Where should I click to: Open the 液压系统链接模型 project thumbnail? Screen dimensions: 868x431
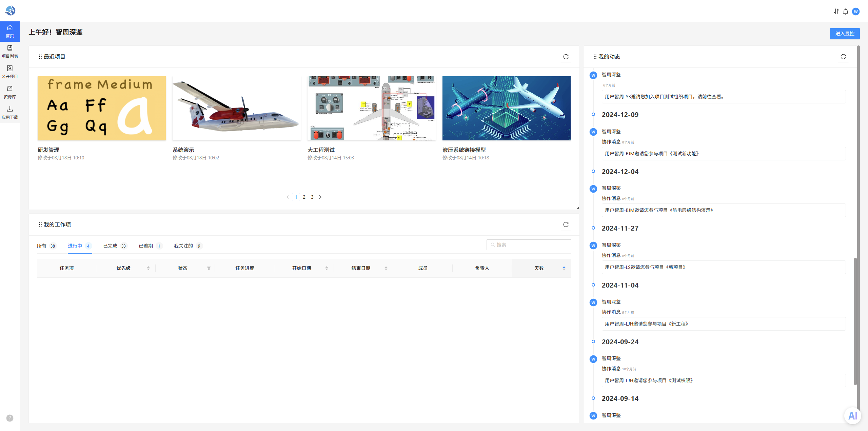click(x=507, y=108)
